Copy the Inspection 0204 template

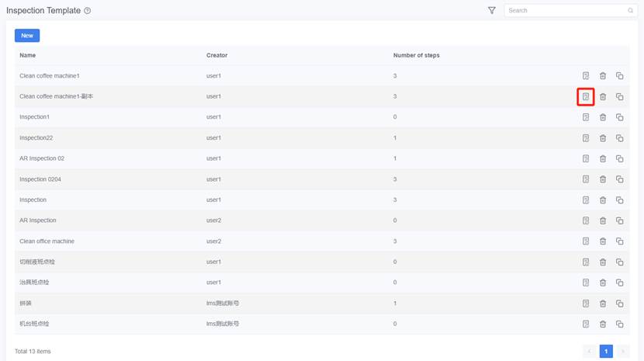click(x=619, y=179)
